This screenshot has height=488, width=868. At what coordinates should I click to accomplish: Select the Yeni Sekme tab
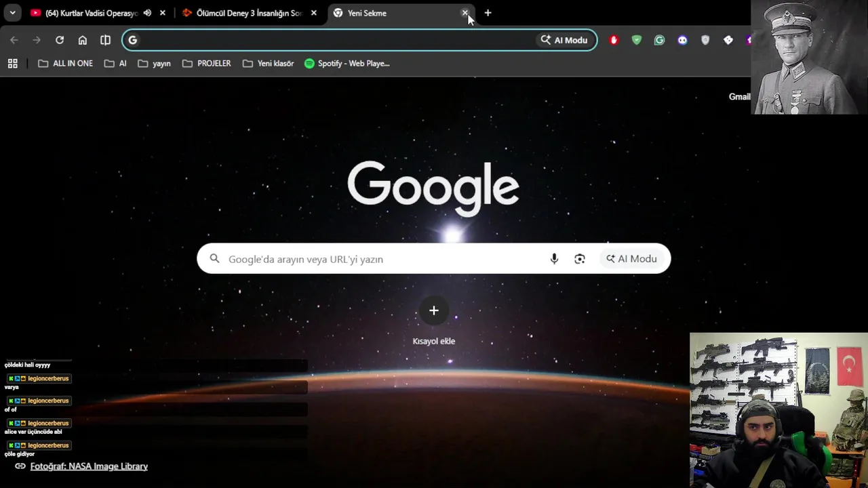pos(400,13)
